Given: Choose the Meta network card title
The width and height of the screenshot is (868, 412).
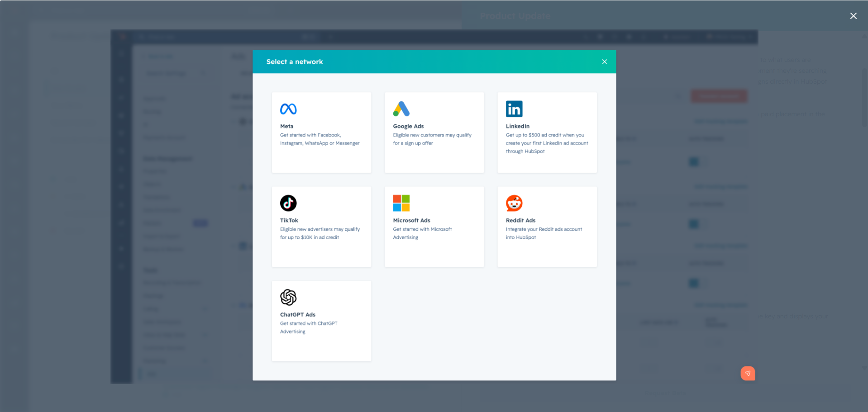Looking at the screenshot, I should [286, 126].
